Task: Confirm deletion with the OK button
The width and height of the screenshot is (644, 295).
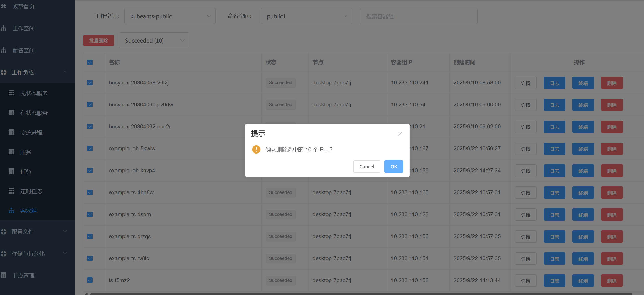Action: 394,167
